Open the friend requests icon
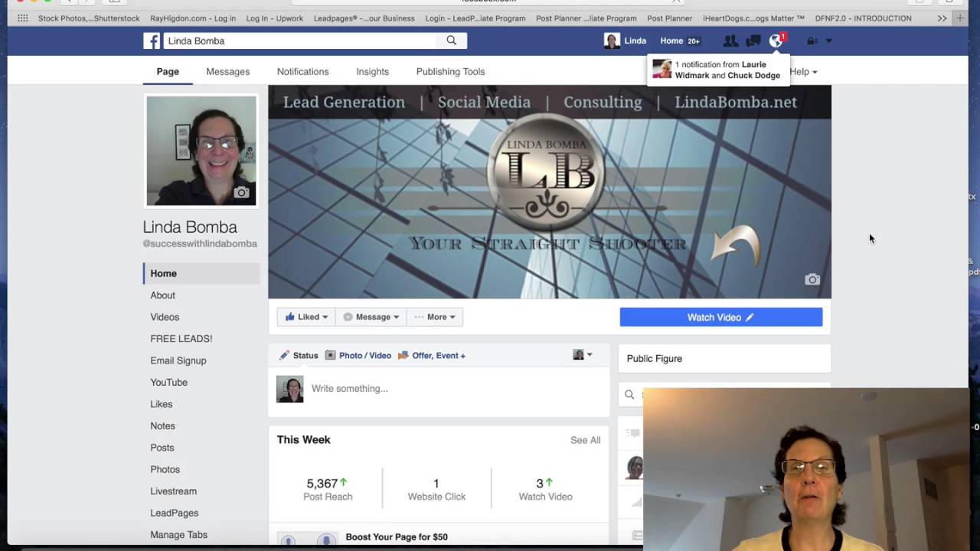Viewport: 980px width, 551px height. tap(730, 41)
